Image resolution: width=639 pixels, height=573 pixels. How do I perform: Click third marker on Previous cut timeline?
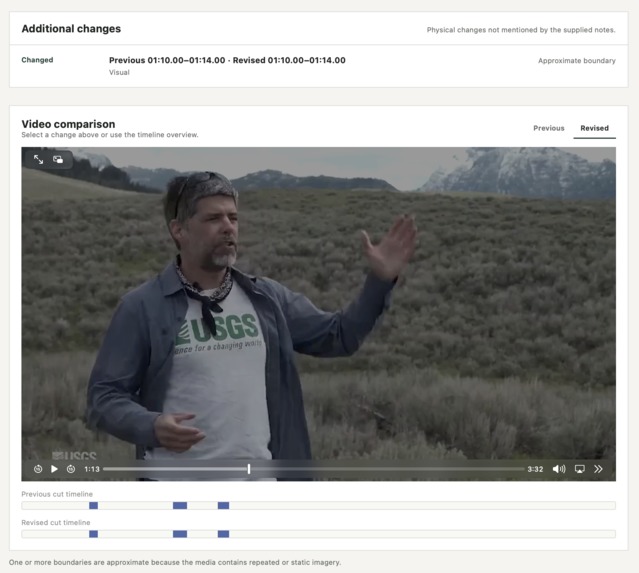pyautogui.click(x=223, y=505)
